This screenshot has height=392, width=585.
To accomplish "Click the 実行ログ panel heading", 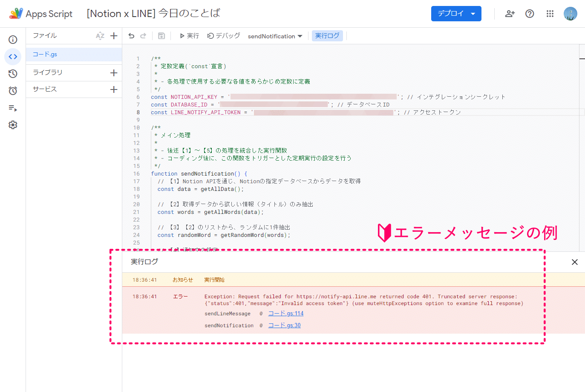I will [144, 262].
